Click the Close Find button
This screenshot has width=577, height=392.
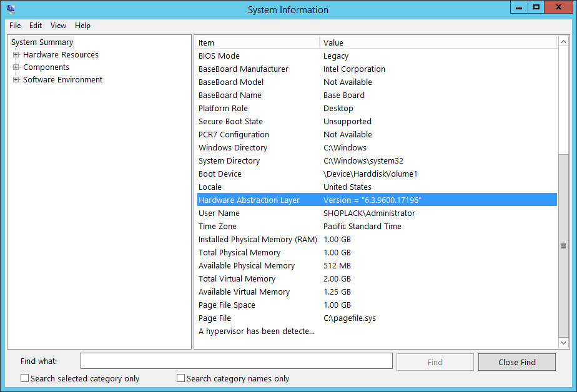pyautogui.click(x=516, y=362)
